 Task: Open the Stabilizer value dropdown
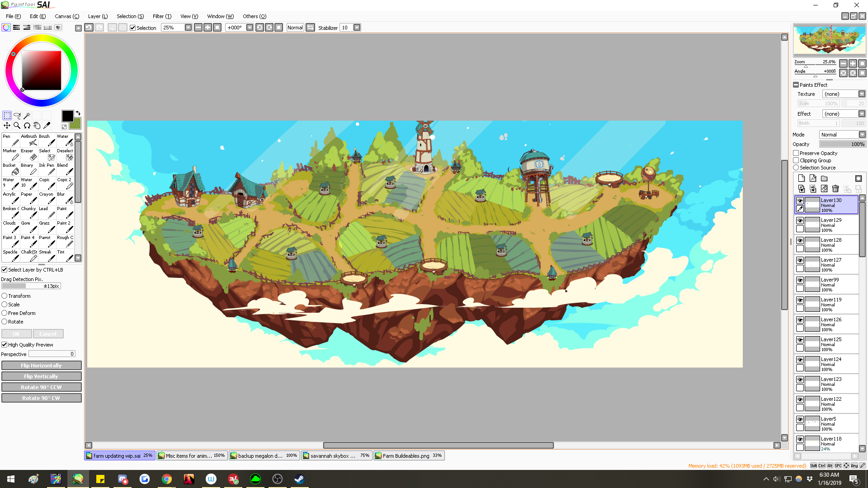click(x=357, y=28)
